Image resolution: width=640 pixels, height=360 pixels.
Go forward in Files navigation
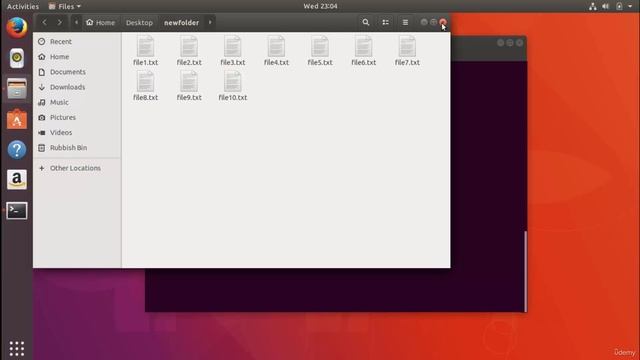pos(60,22)
